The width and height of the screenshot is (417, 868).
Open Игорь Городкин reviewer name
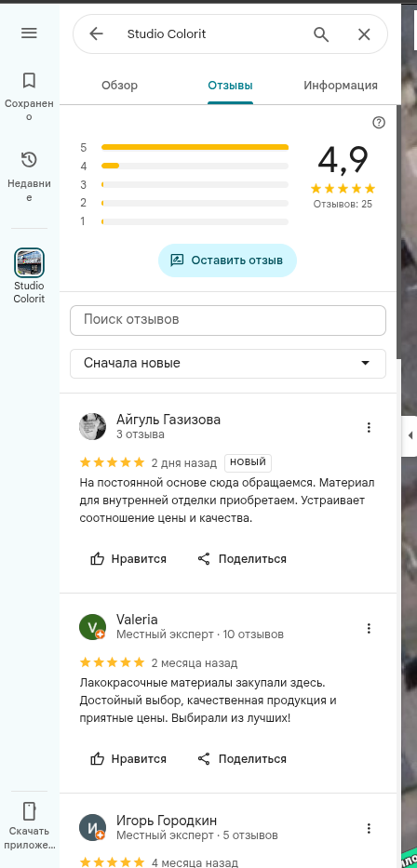(x=167, y=820)
